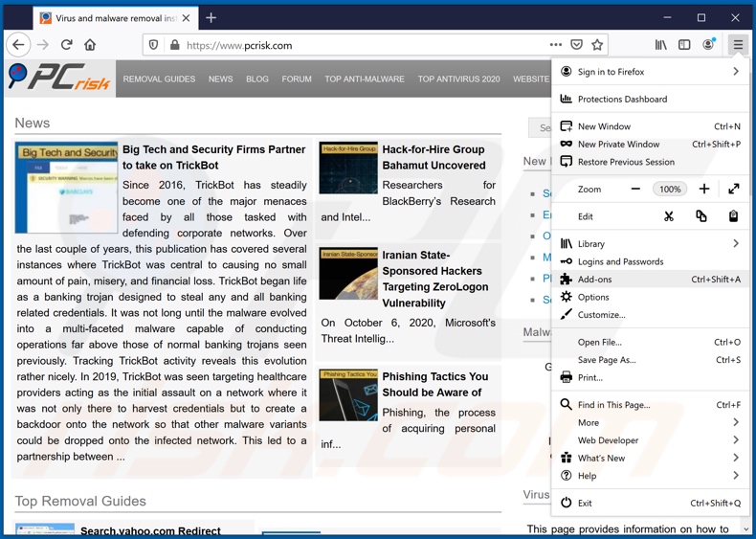756x539 pixels.
Task: Choose Open File...
Action: (x=650, y=342)
